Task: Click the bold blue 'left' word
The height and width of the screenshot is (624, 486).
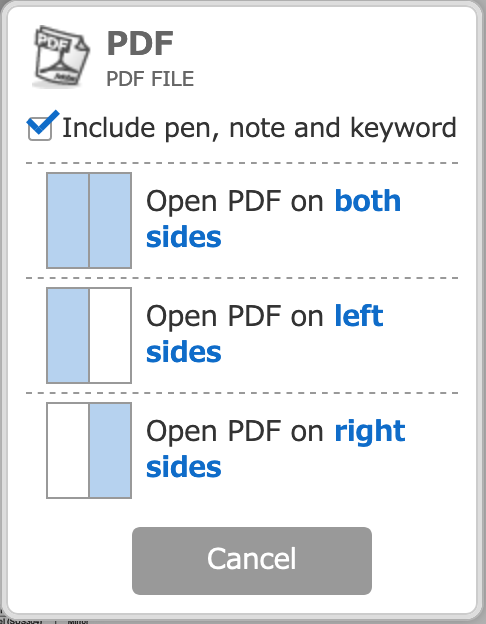Action: tap(359, 316)
